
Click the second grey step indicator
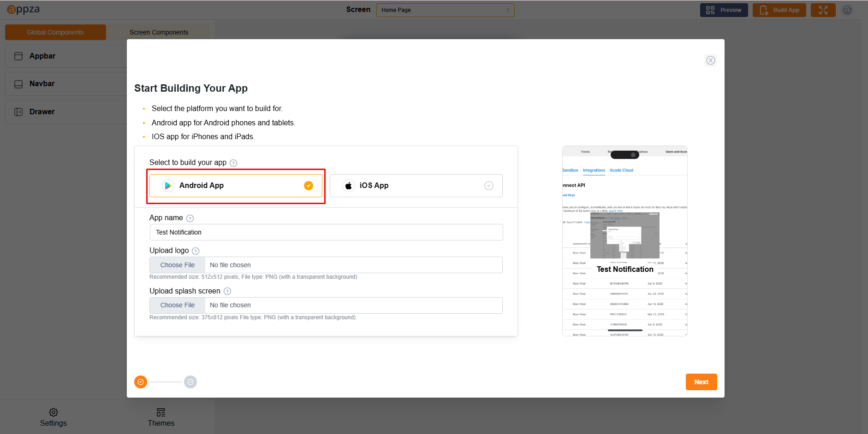pyautogui.click(x=190, y=382)
